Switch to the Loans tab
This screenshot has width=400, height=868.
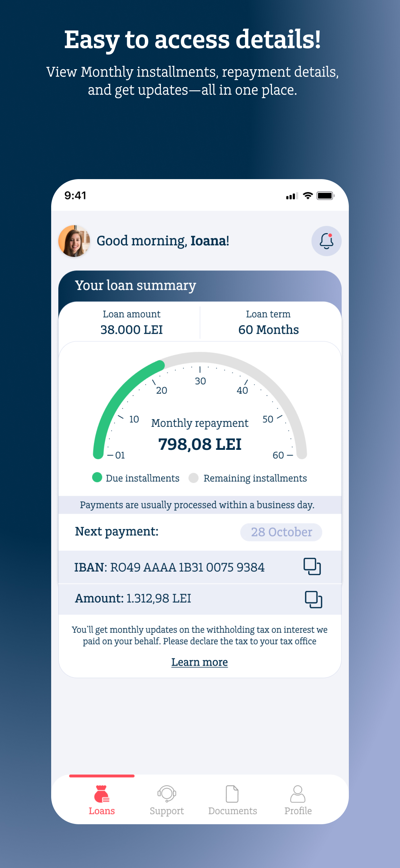point(102,800)
